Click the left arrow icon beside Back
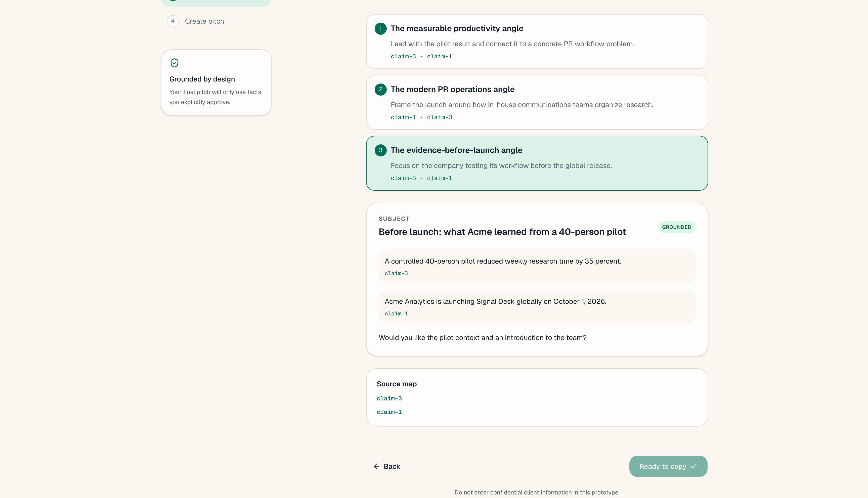 376,467
